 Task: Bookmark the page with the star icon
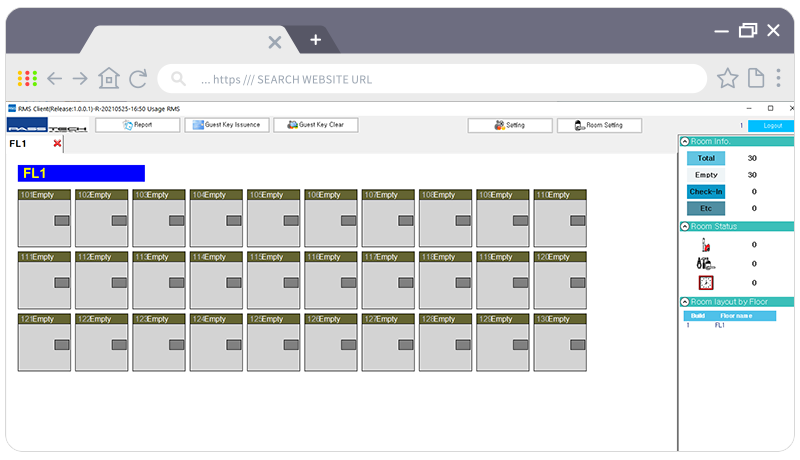(x=728, y=79)
